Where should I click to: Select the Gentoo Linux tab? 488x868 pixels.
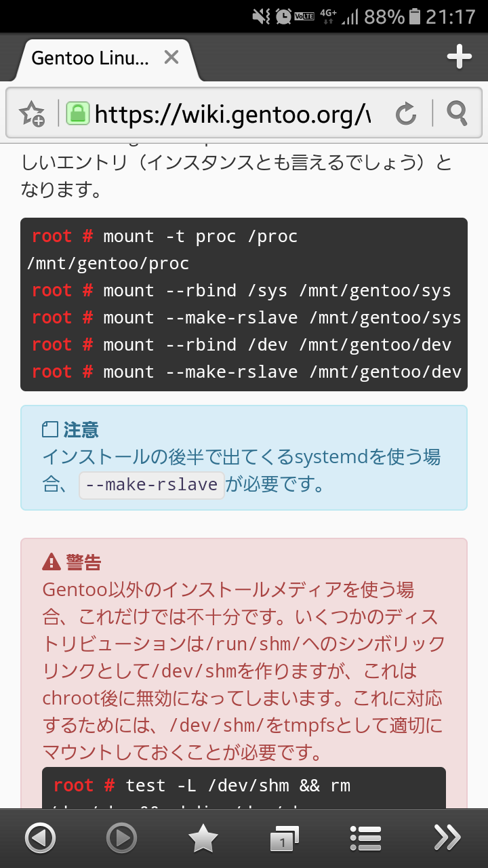[x=90, y=58]
